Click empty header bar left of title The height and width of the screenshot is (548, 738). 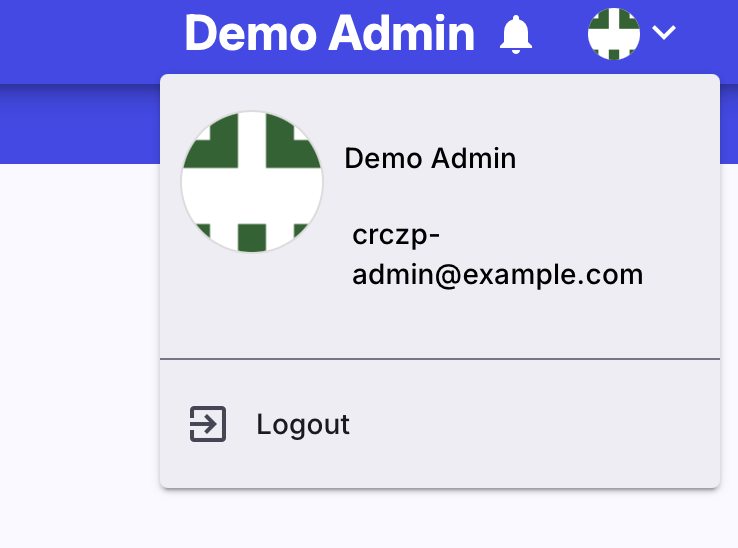[89, 38]
